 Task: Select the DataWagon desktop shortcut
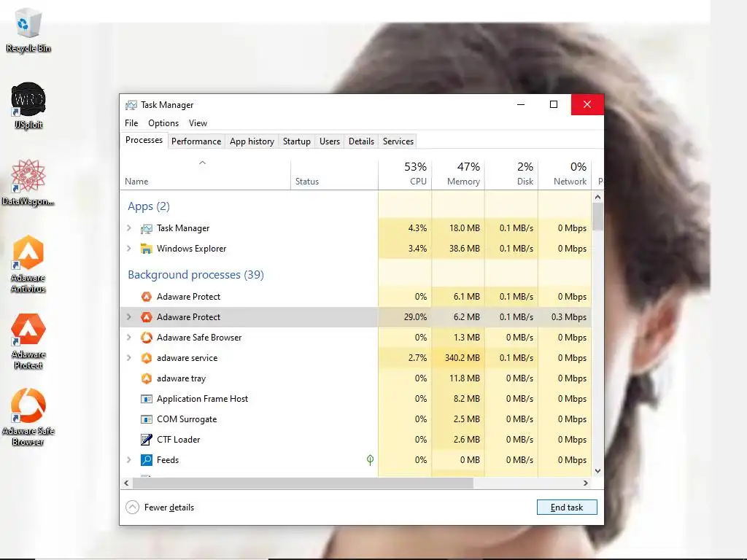[28, 182]
